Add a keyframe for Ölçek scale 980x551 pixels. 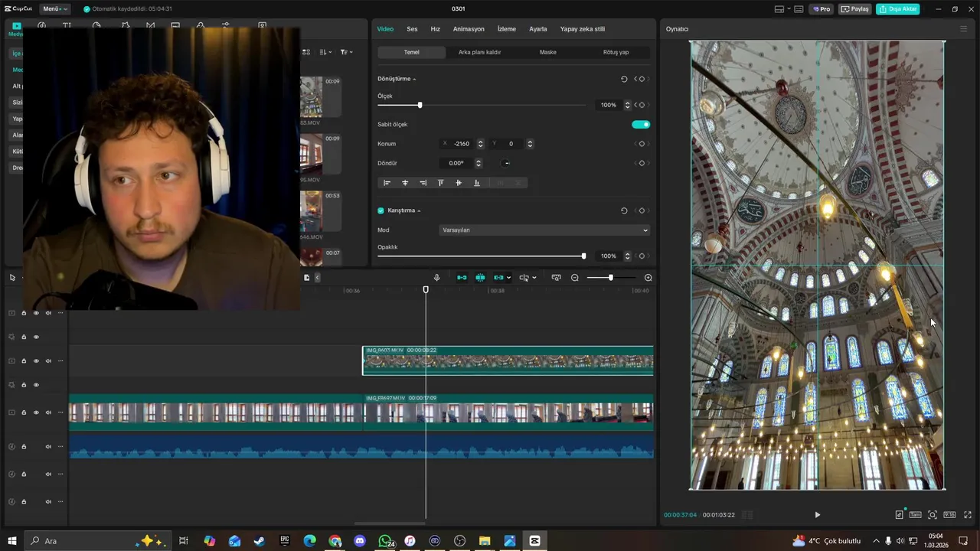tap(642, 105)
